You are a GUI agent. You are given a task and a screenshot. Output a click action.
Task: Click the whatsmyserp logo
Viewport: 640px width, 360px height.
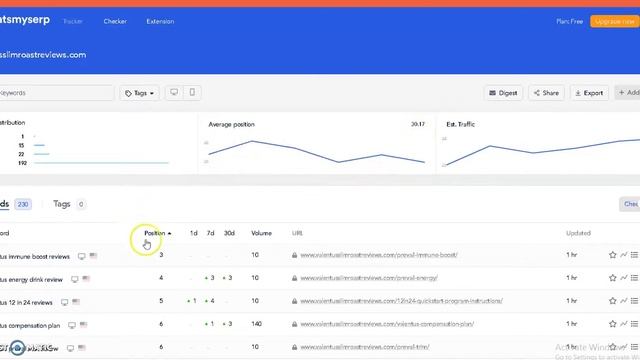click(x=24, y=20)
